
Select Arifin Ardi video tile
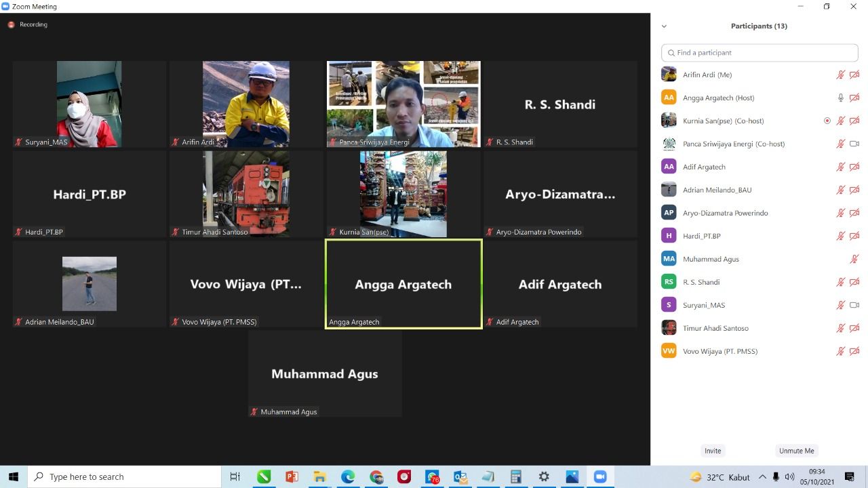tap(246, 104)
